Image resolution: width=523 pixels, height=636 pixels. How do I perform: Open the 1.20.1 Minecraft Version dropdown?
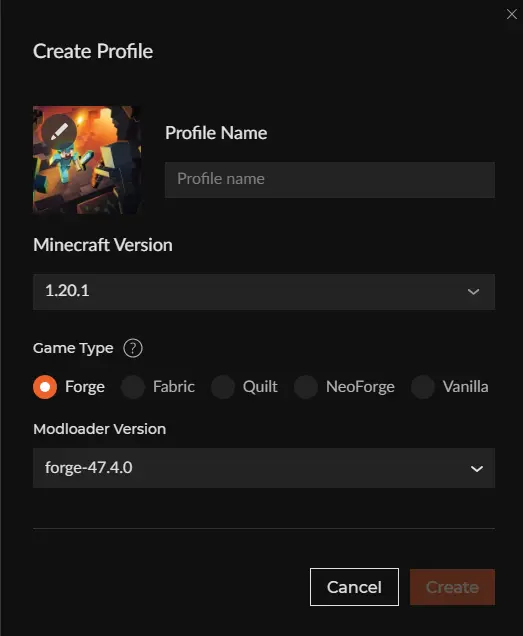click(264, 292)
